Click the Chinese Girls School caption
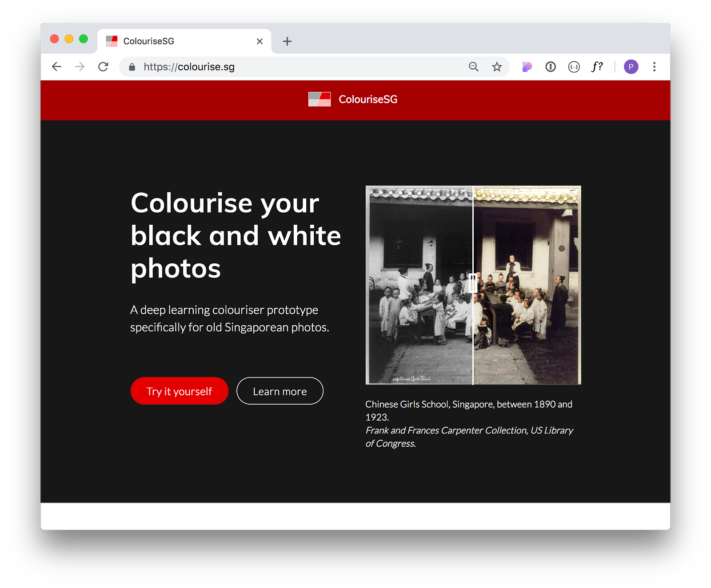The width and height of the screenshot is (711, 588). [x=469, y=411]
